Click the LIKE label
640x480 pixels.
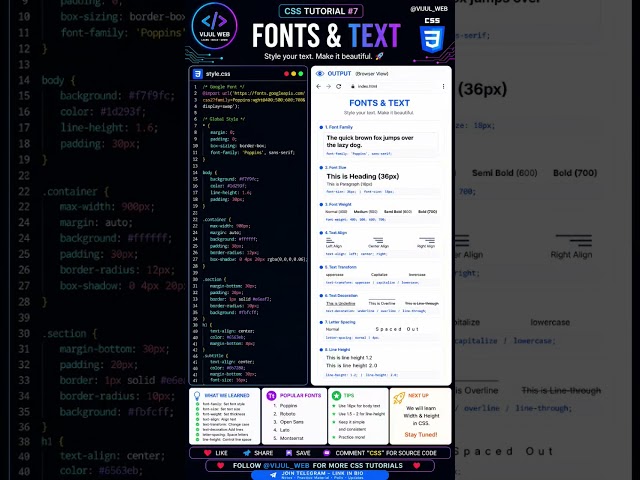(221, 453)
